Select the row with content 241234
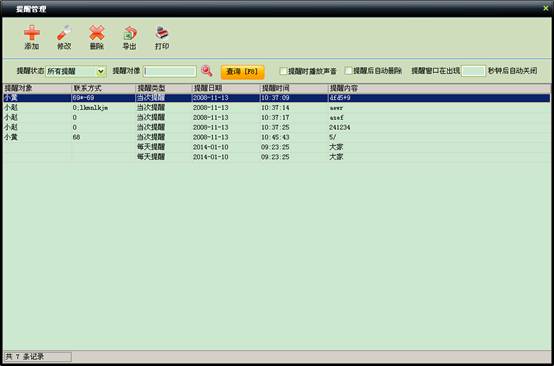 pos(277,127)
